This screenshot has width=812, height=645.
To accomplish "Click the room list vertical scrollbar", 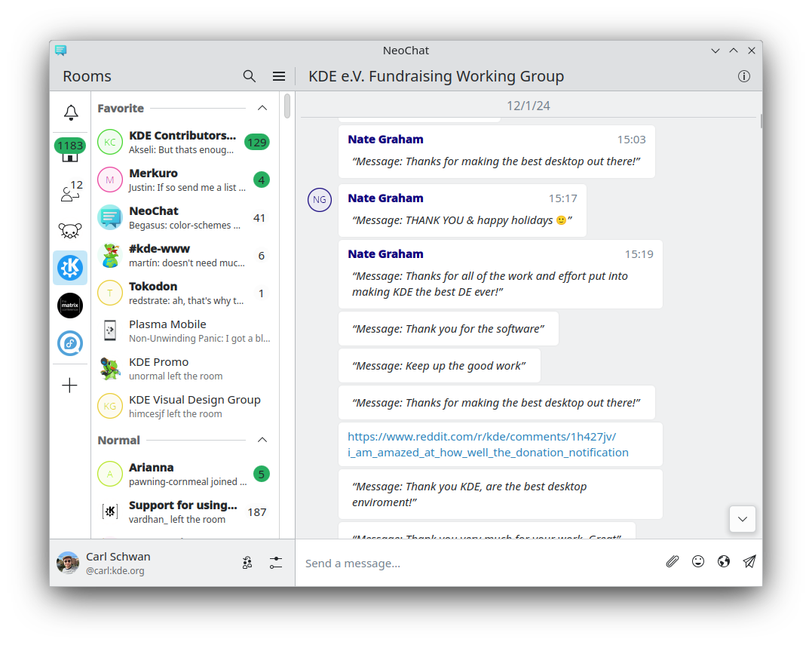I will pyautogui.click(x=287, y=106).
